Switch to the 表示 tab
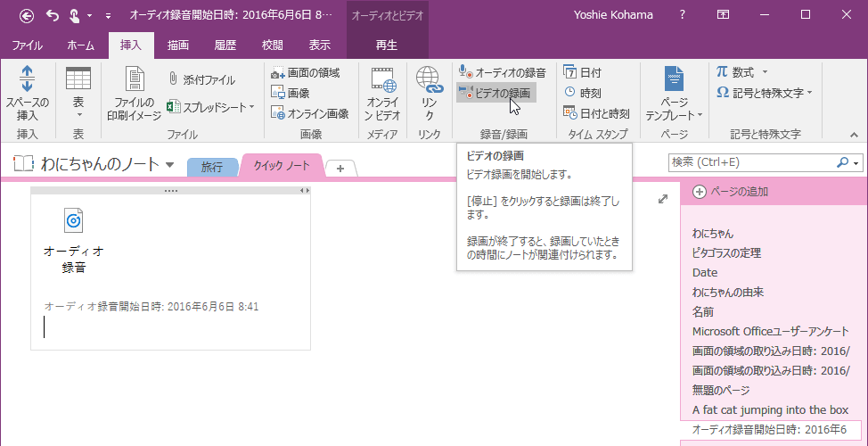The image size is (868, 446). (319, 45)
